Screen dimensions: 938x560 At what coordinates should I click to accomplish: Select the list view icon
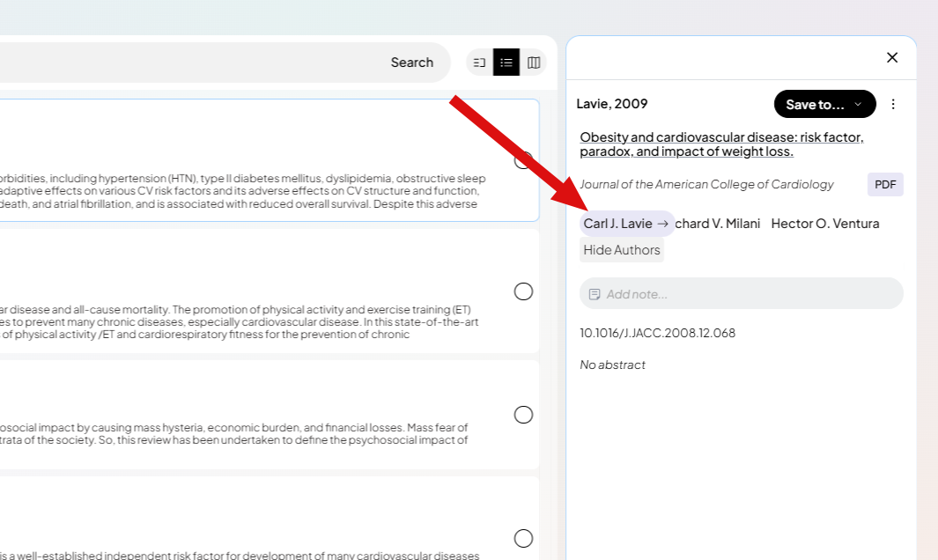click(506, 63)
